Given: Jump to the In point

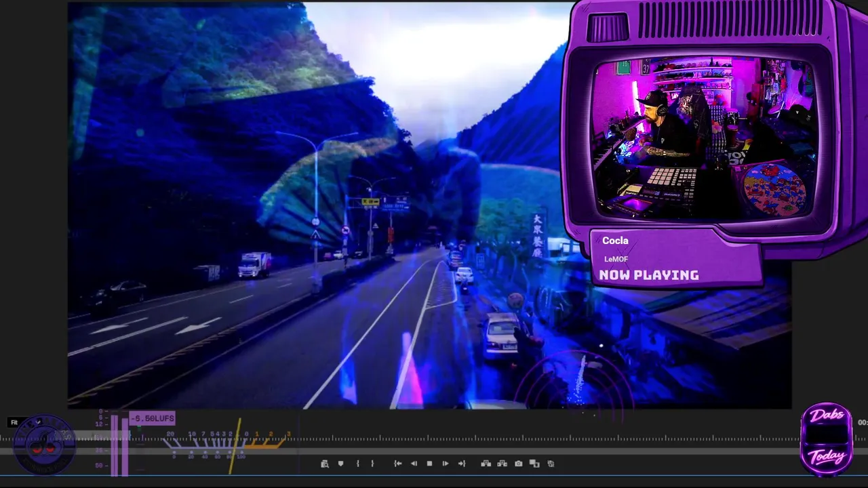Looking at the screenshot, I should (x=398, y=464).
